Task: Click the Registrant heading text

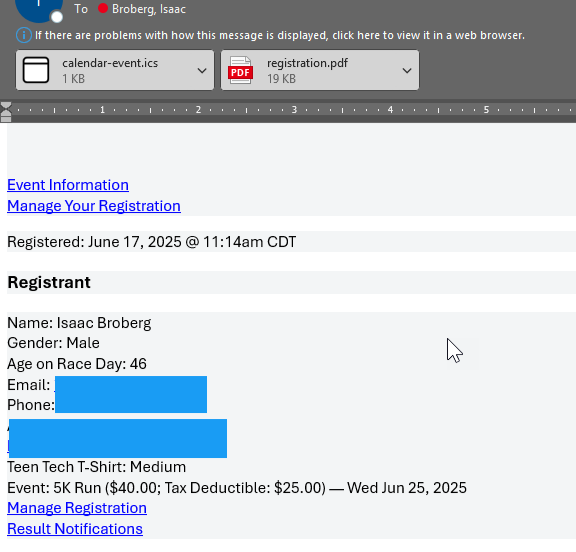Action: 49,282
